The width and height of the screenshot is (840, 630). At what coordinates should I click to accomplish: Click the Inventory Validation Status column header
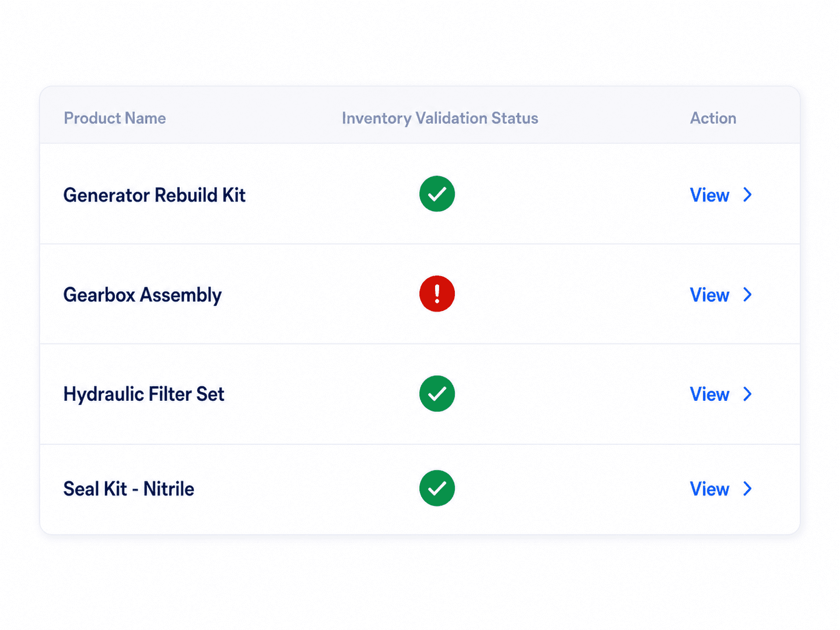coord(440,118)
